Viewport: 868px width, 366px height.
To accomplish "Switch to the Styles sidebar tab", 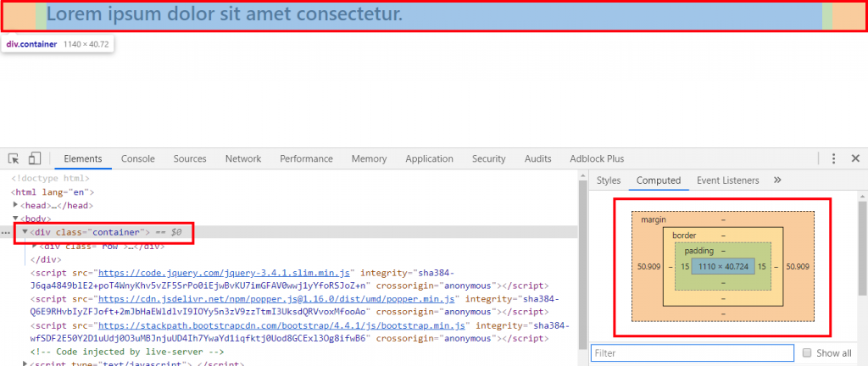I will pos(609,180).
